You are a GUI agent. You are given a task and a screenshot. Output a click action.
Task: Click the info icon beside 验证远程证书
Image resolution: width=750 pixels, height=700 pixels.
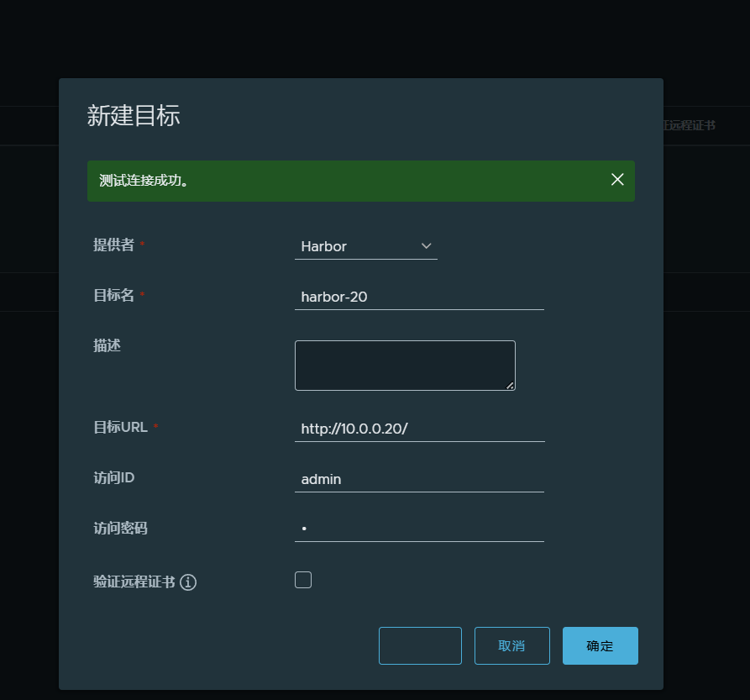tap(188, 582)
